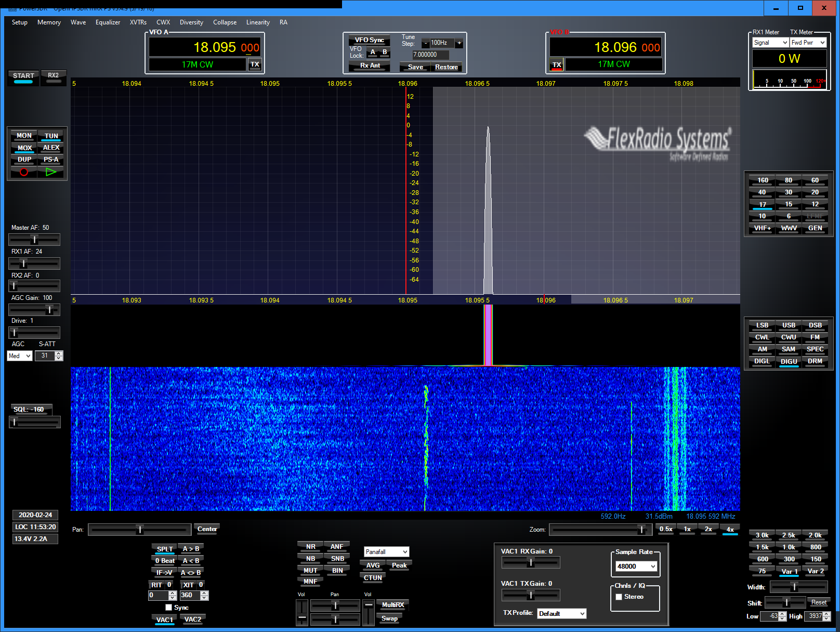840x632 pixels.
Task: Click the VFO A TX indicator
Action: tap(255, 64)
